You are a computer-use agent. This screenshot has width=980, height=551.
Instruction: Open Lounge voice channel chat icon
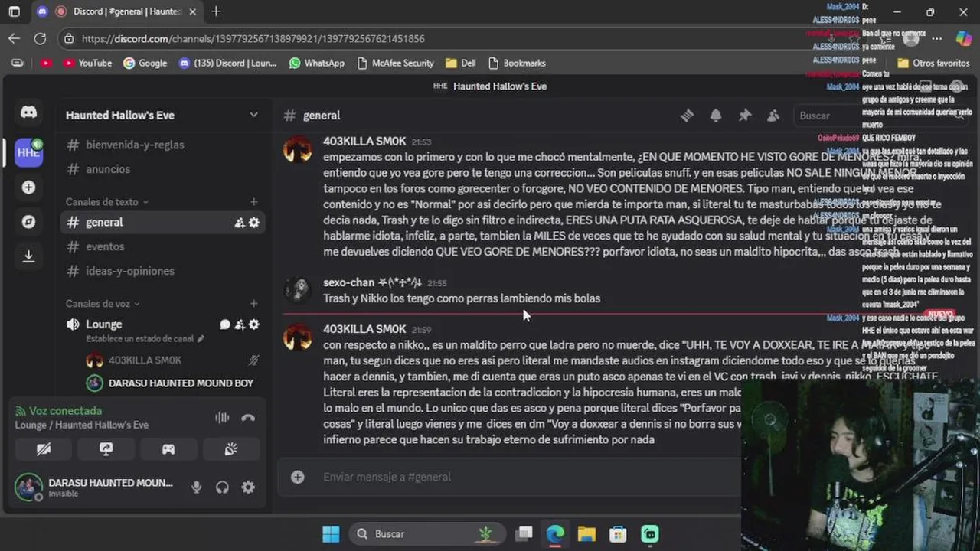(225, 324)
